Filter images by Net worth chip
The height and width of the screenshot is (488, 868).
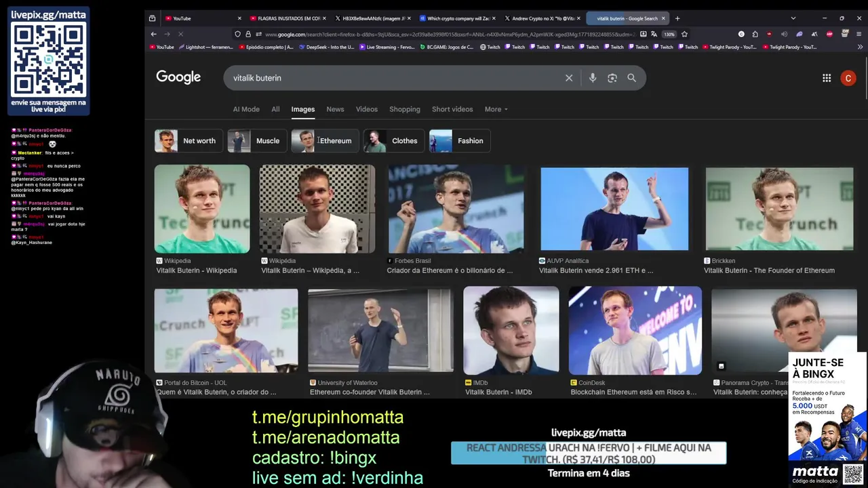click(188, 141)
